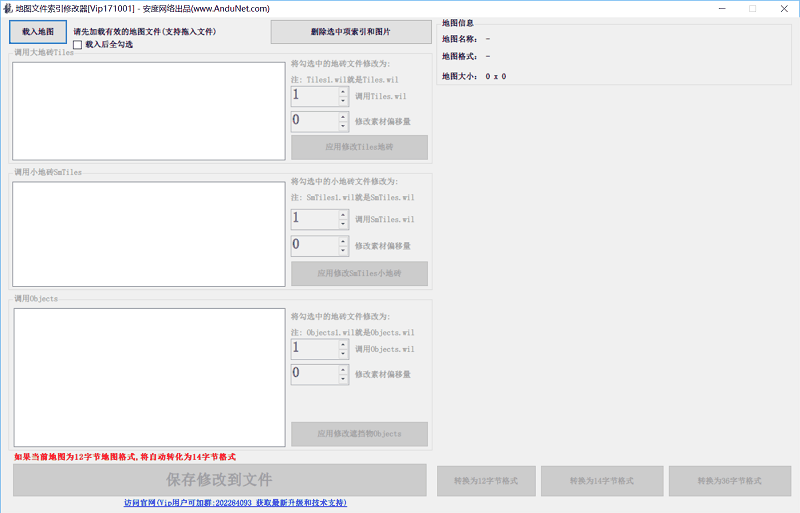
Task: Click the 调用SmTiles.wil number field
Action: pos(314,219)
